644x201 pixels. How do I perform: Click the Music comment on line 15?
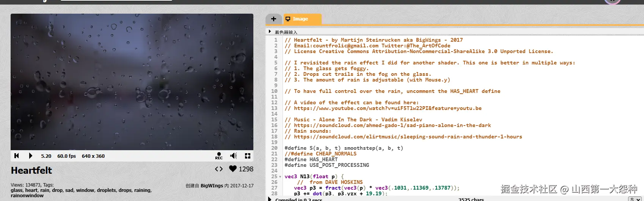[353, 119]
